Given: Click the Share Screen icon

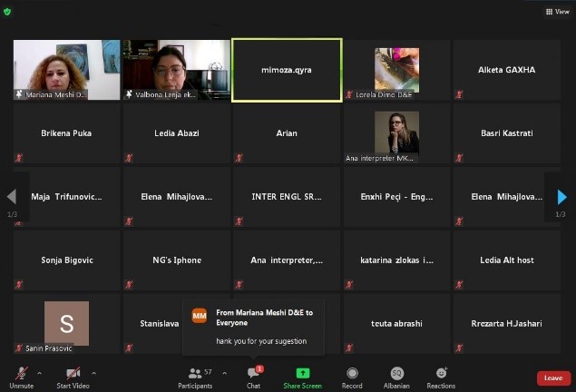Looking at the screenshot, I should click(x=302, y=373).
